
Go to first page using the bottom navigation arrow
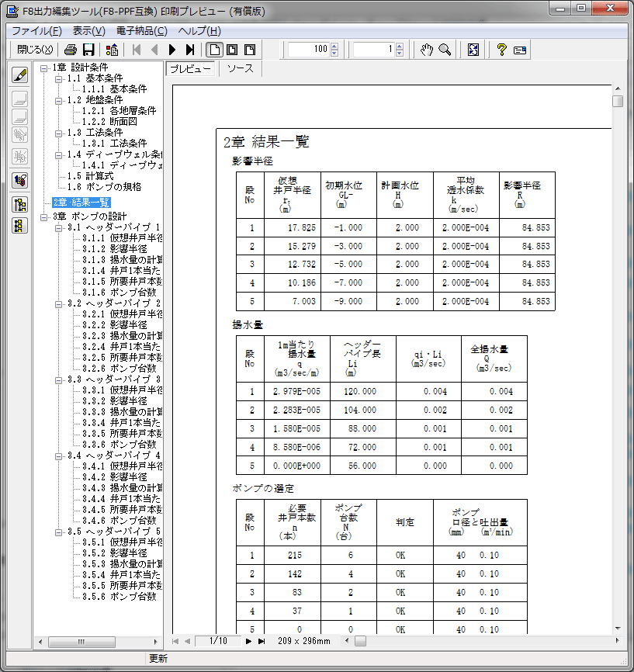(x=175, y=641)
